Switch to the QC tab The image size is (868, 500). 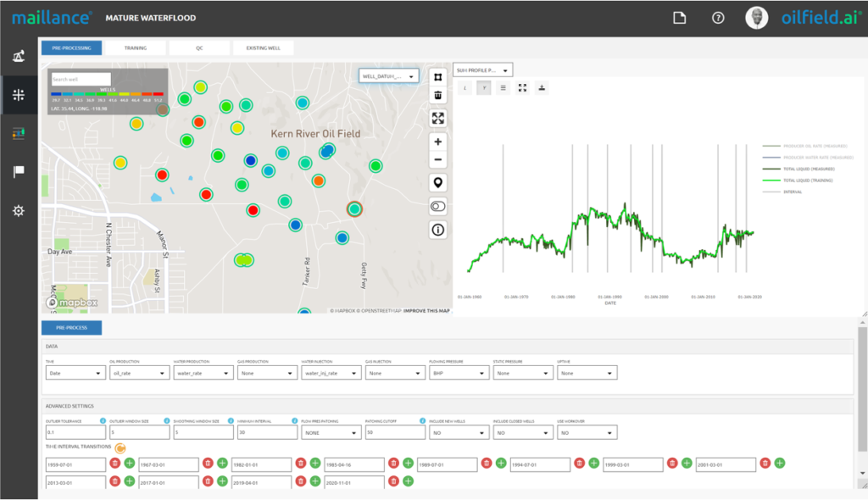(199, 48)
